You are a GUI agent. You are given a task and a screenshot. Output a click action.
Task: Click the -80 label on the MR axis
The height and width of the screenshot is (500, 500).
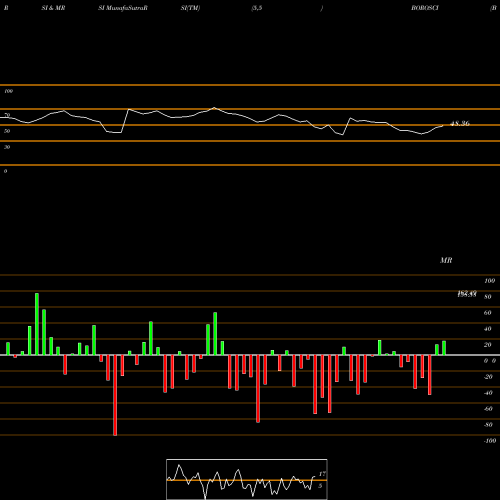point(488,425)
